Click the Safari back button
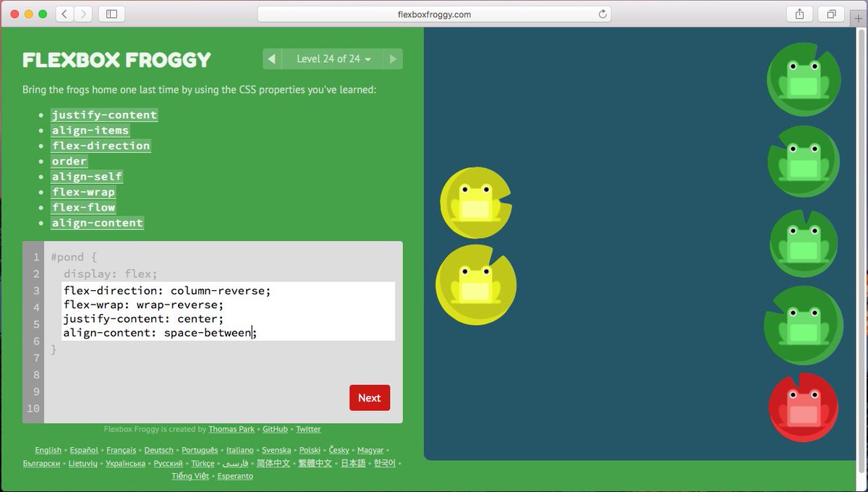This screenshot has height=492, width=868. tap(64, 14)
